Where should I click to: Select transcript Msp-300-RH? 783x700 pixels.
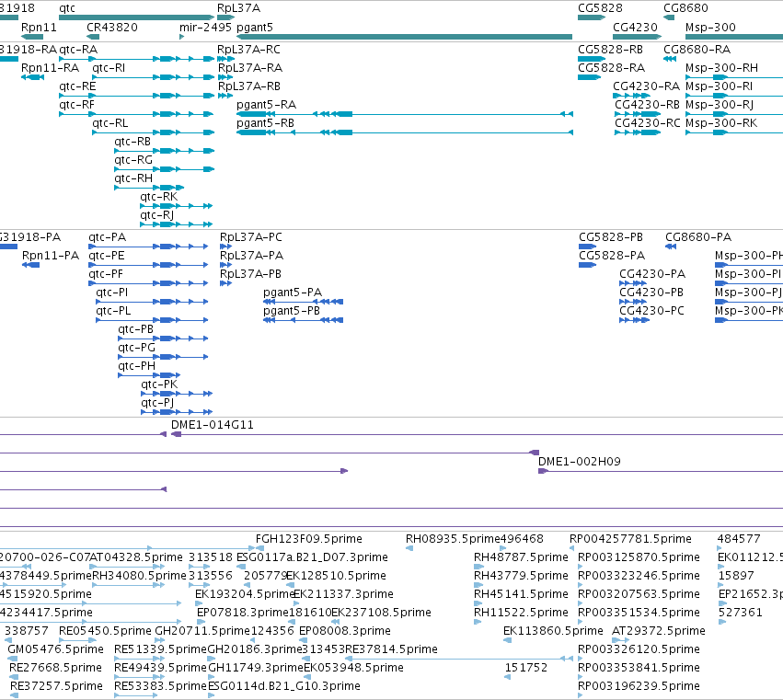(x=734, y=77)
